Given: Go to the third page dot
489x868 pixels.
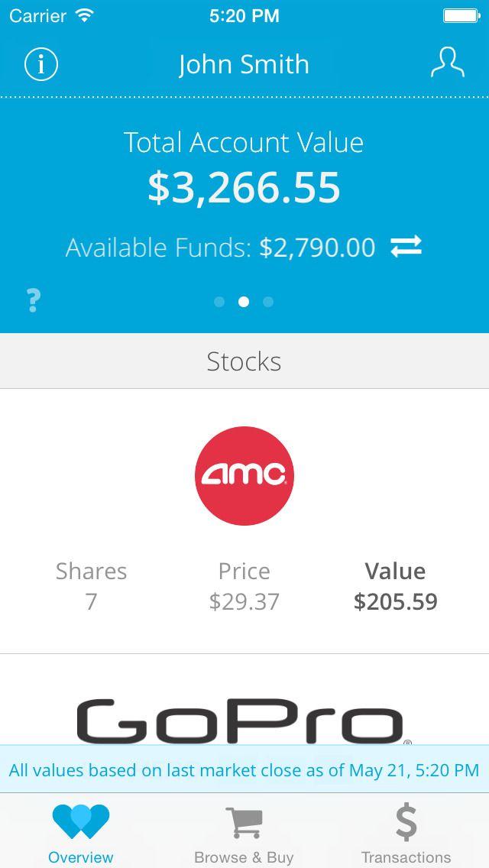Looking at the screenshot, I should click(x=268, y=302).
